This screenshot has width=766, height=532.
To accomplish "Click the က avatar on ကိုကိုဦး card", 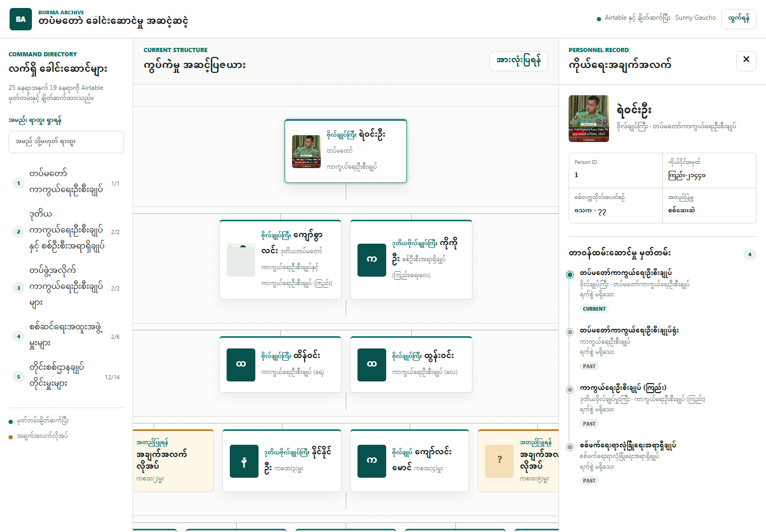I will (372, 260).
